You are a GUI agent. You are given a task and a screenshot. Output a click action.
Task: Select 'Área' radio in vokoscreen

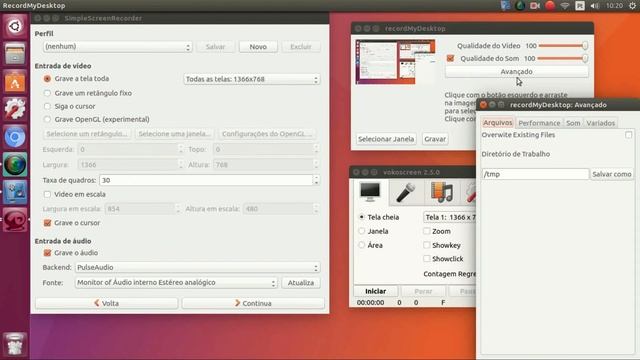click(x=362, y=245)
